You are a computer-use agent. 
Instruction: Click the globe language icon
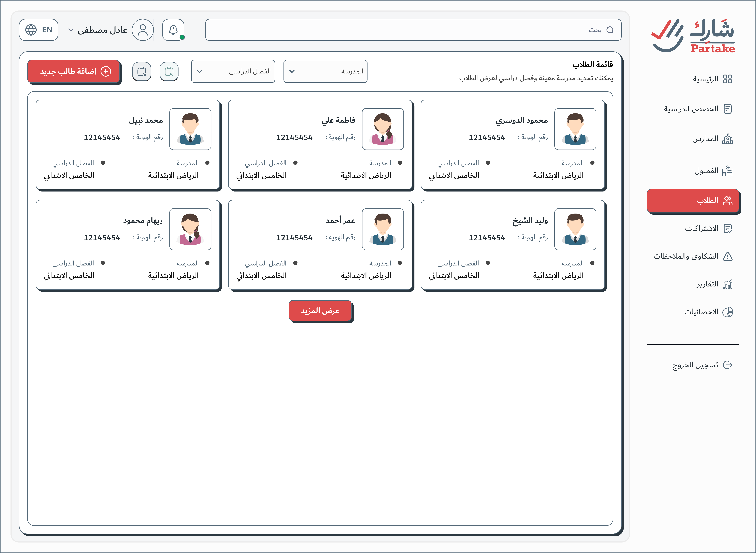[x=31, y=30]
